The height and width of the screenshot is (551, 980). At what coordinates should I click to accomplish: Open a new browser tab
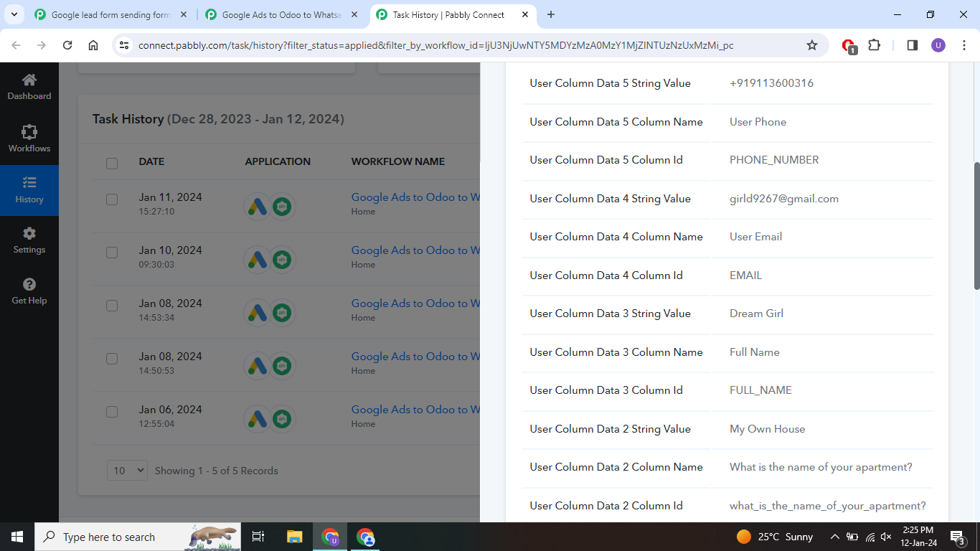click(x=551, y=14)
